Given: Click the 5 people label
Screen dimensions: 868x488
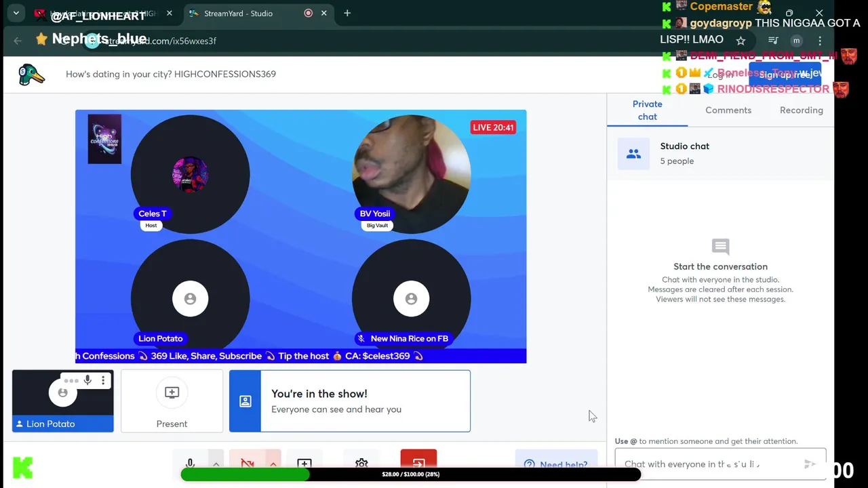Looking at the screenshot, I should click(x=677, y=161).
